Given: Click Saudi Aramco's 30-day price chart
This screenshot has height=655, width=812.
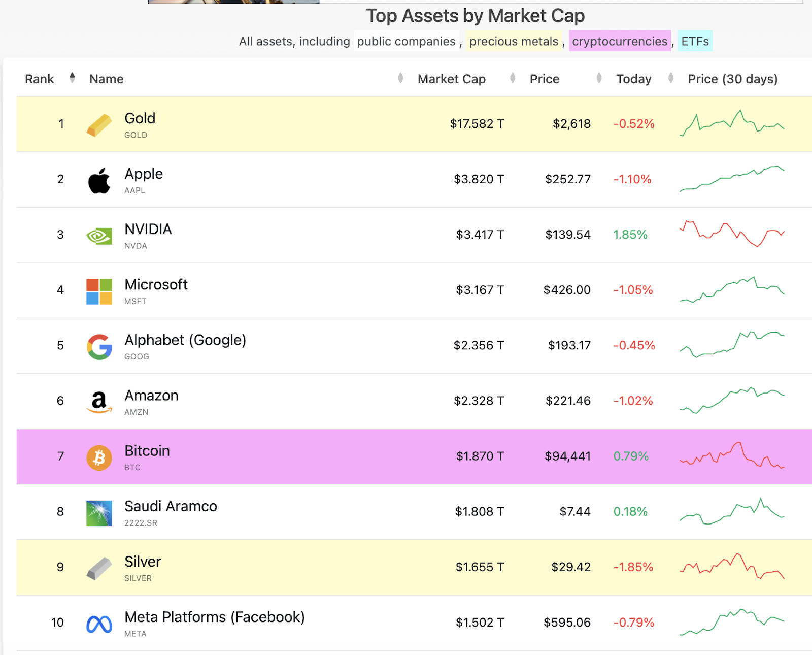Looking at the screenshot, I should coord(732,511).
